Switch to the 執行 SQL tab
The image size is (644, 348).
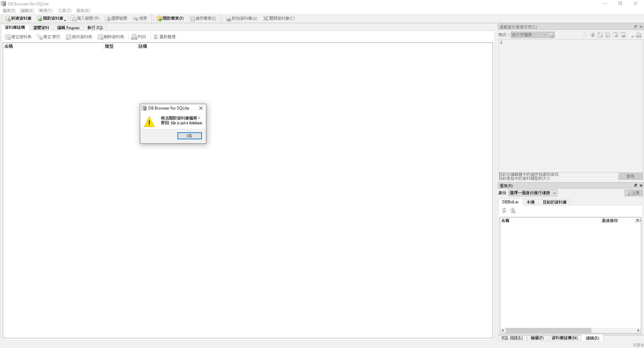tap(95, 27)
